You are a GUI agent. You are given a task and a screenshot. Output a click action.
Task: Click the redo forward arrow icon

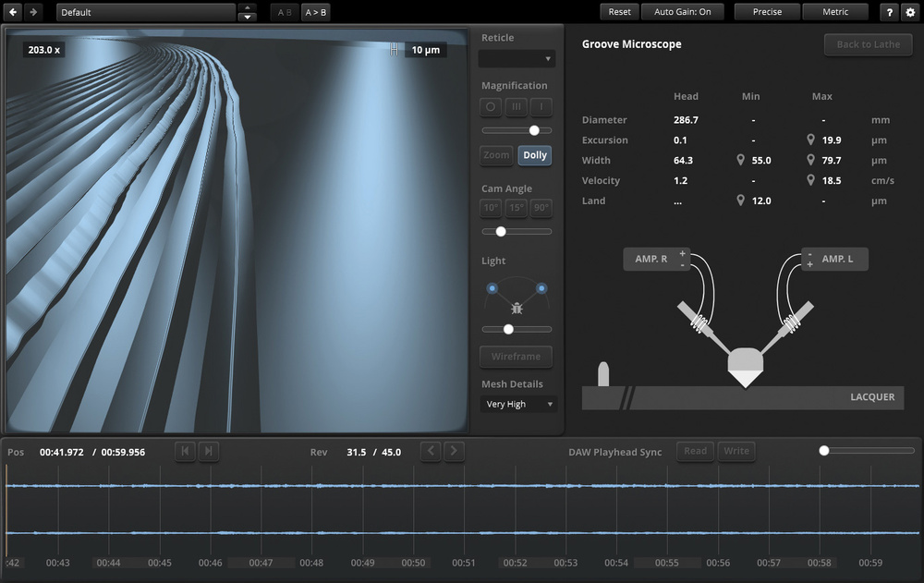click(33, 12)
